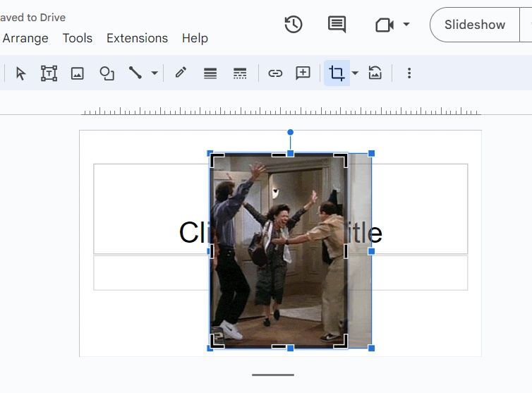
Task: Open the Border dash options
Action: (x=240, y=73)
